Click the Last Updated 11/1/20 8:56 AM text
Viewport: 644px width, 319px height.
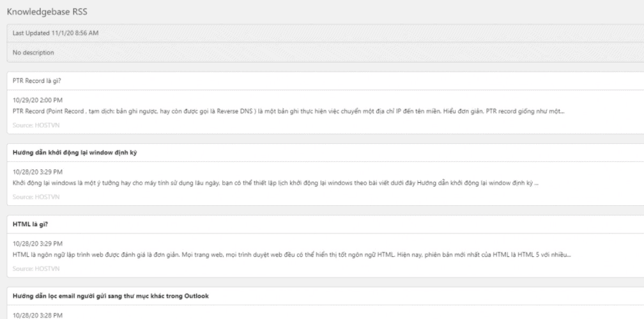point(56,33)
